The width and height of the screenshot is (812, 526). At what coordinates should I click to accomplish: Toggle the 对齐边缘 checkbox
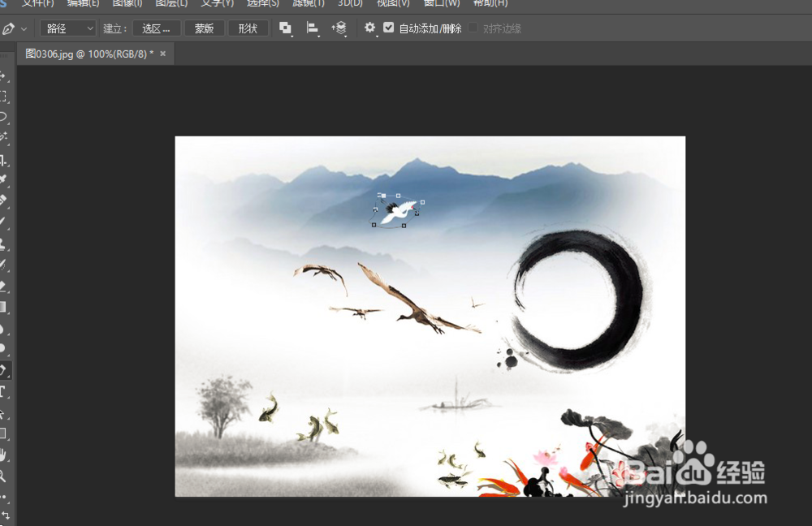click(473, 28)
